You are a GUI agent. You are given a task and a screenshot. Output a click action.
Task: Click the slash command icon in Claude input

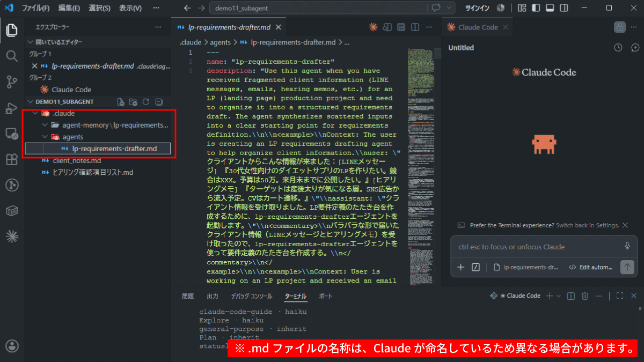pyautogui.click(x=475, y=267)
